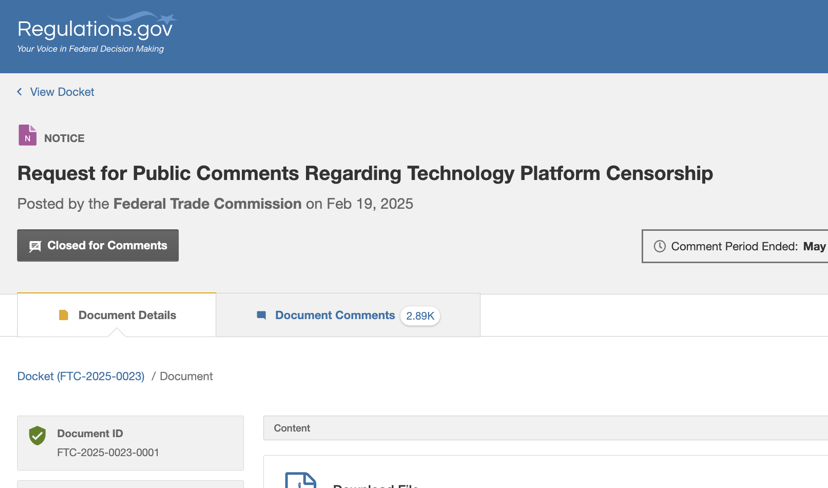
Task: Click the back chevron beside View Docket
Action: [19, 92]
